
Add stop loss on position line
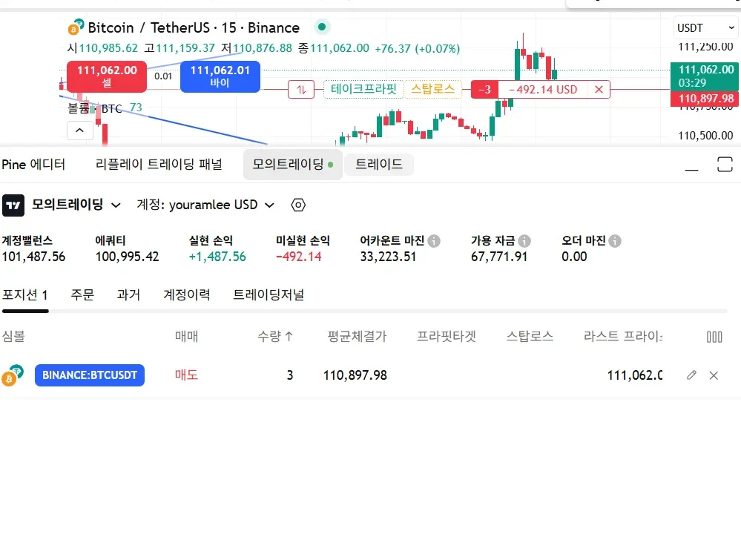433,89
